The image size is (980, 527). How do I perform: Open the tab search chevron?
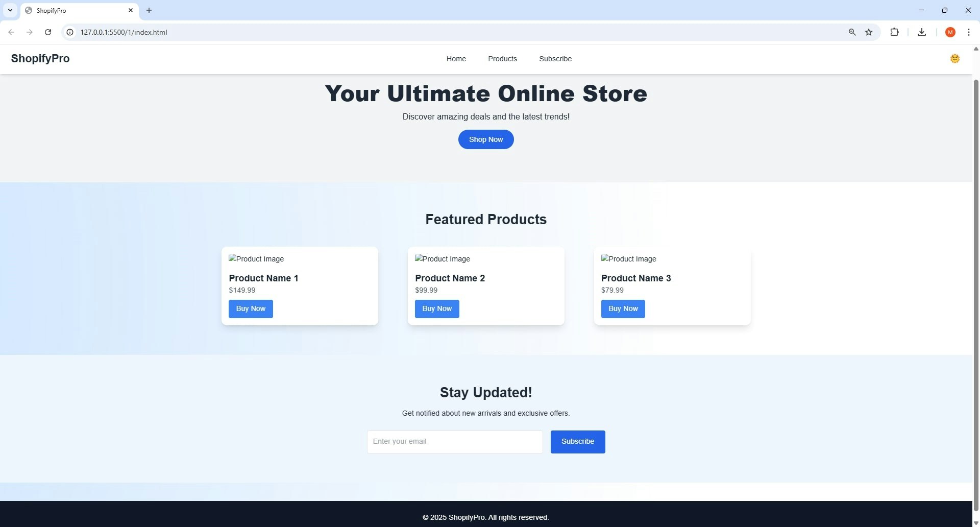tap(10, 10)
